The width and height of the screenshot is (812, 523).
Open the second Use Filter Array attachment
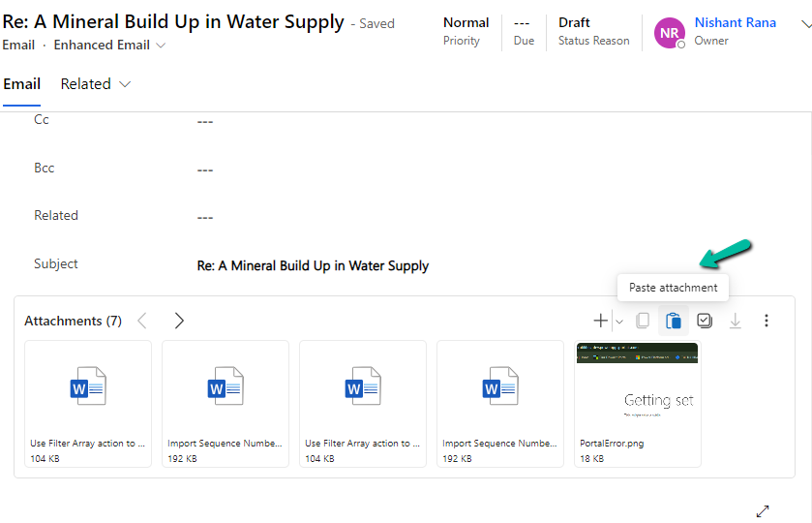tap(363, 404)
